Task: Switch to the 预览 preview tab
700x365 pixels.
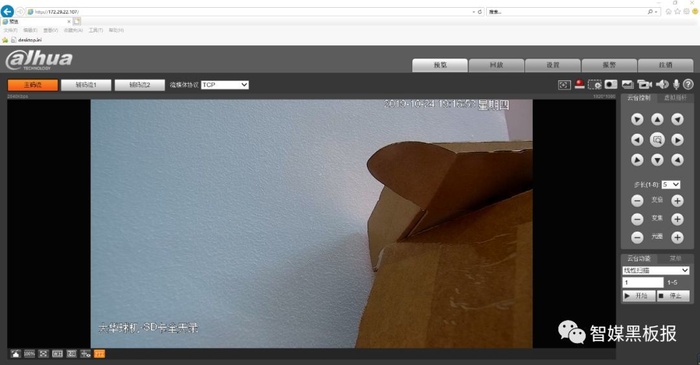Action: (x=440, y=65)
